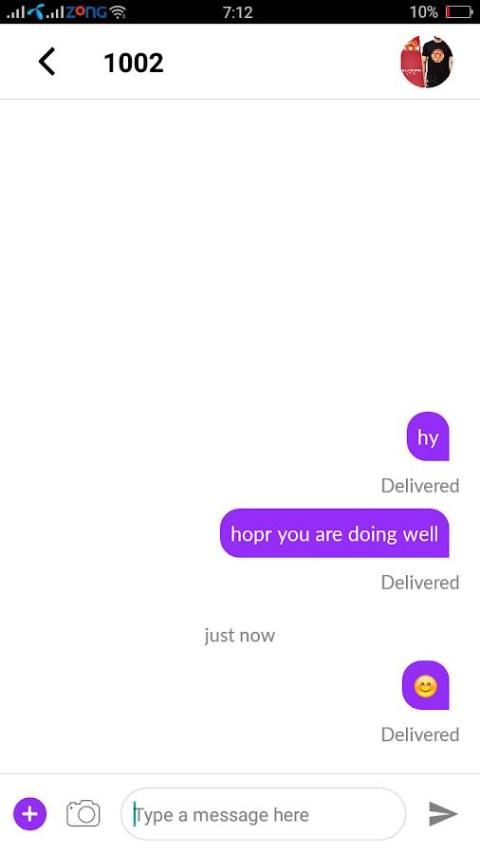Click the 'Type a message here' field
The image size is (480, 854).
coord(263,814)
